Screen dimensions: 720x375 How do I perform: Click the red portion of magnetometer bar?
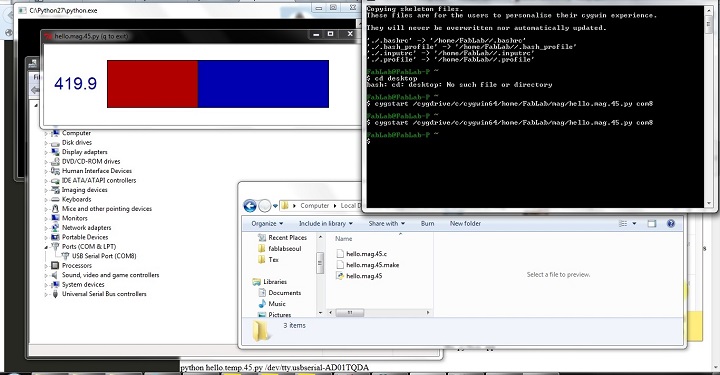152,84
